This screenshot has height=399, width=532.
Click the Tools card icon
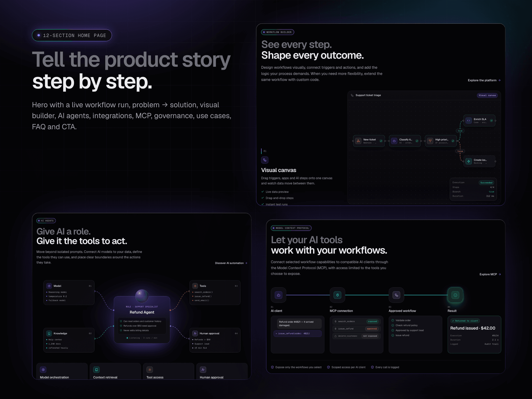pos(195,286)
